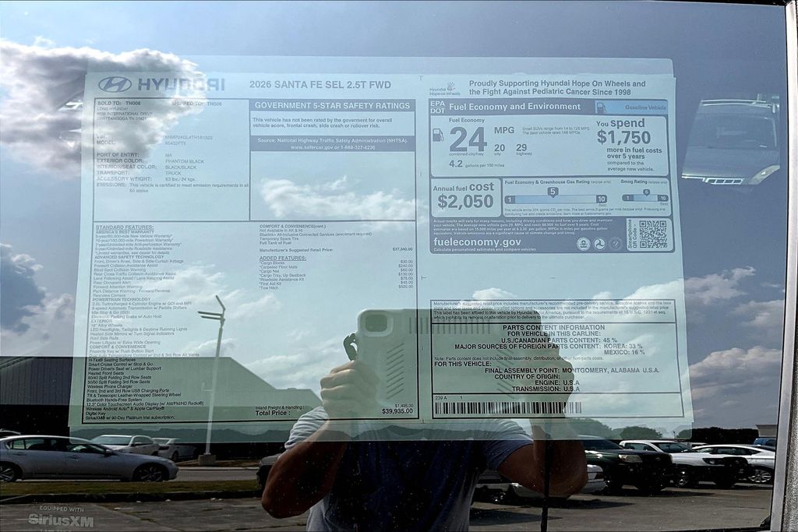This screenshot has width=798, height=532.
Task: Click the Hyundai oval logo emblem
Action: pos(115,84)
